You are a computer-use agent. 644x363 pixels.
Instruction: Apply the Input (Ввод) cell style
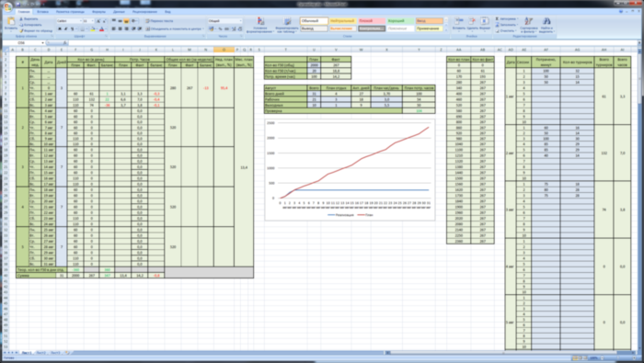point(430,21)
